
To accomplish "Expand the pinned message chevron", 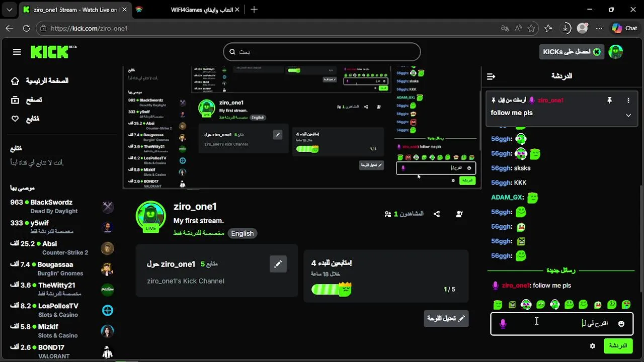I will pos(628,115).
